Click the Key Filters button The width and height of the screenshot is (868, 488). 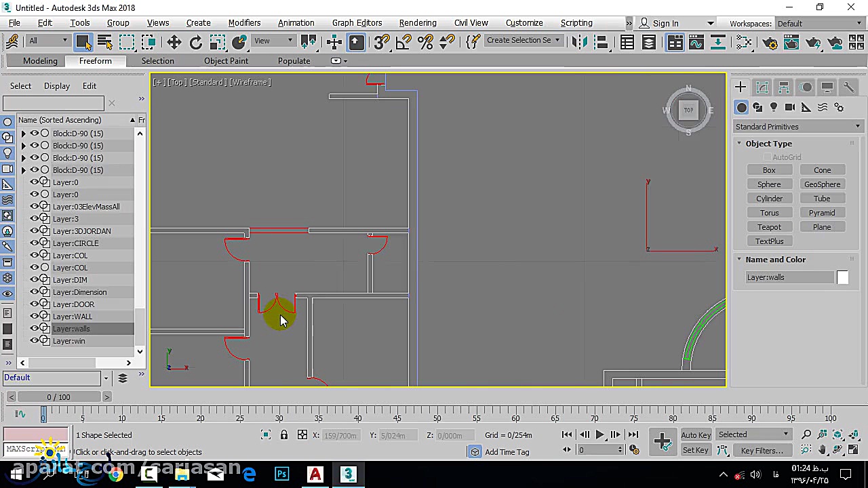pos(762,451)
